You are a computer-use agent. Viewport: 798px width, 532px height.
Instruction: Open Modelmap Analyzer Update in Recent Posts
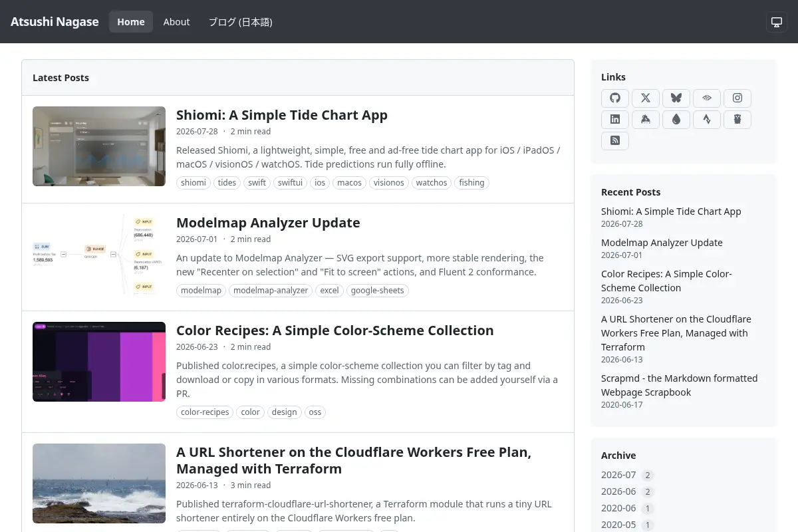point(662,243)
